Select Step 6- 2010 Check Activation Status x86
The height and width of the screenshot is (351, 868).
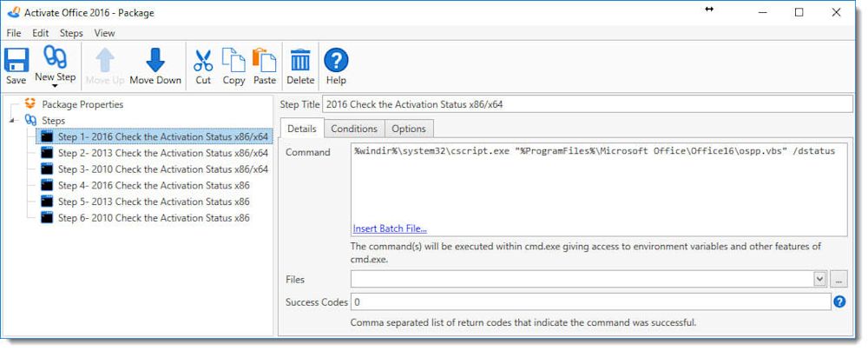point(154,218)
